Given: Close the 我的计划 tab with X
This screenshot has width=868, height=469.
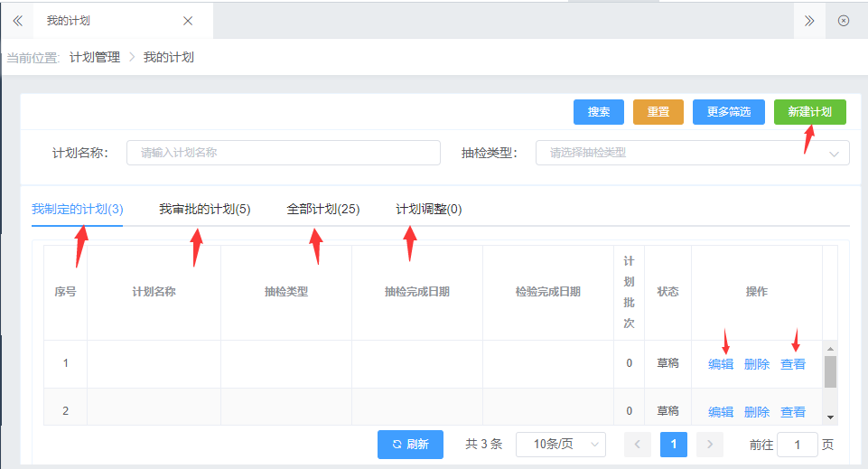Looking at the screenshot, I should (x=188, y=21).
